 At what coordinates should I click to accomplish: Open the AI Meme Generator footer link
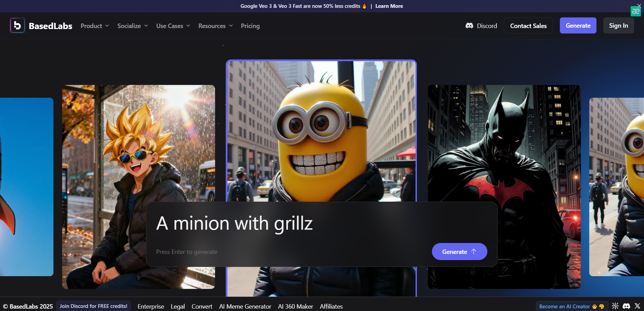pos(245,307)
